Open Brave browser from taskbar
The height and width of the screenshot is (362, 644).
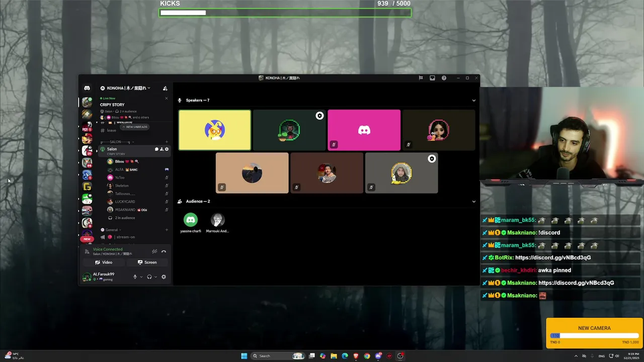(x=356, y=356)
